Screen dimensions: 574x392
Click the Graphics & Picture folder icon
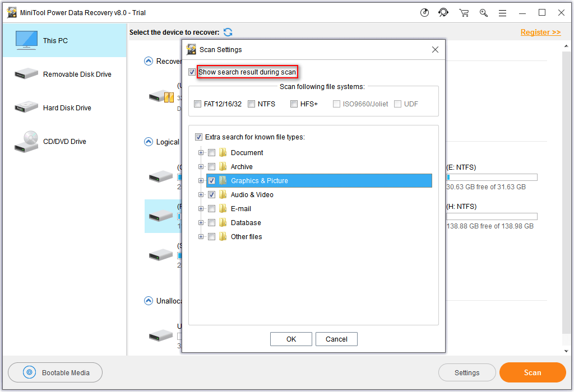[223, 181]
